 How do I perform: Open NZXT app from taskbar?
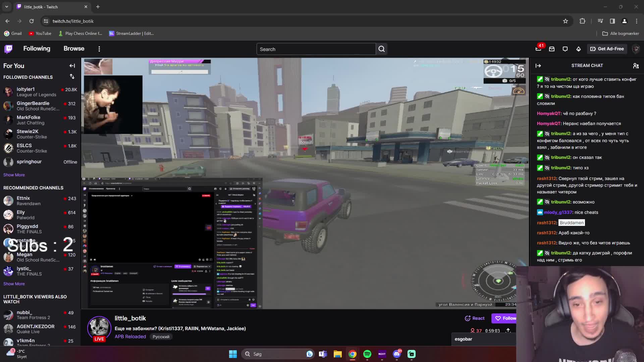coord(382,354)
